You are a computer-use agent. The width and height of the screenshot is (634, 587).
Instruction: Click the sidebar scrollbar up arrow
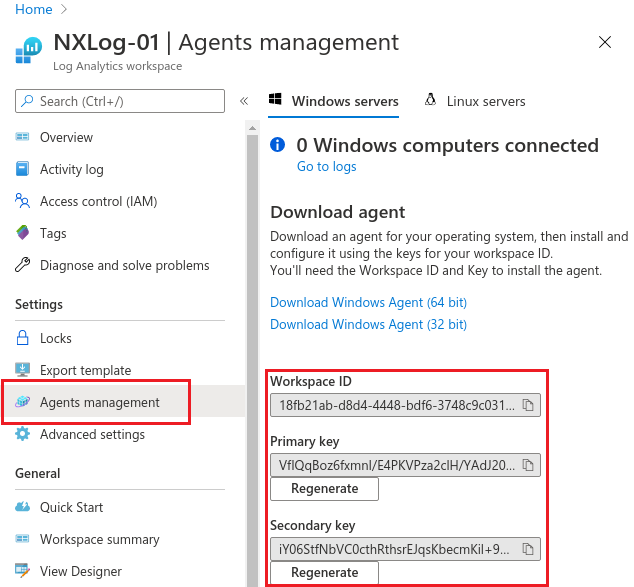(x=252, y=128)
